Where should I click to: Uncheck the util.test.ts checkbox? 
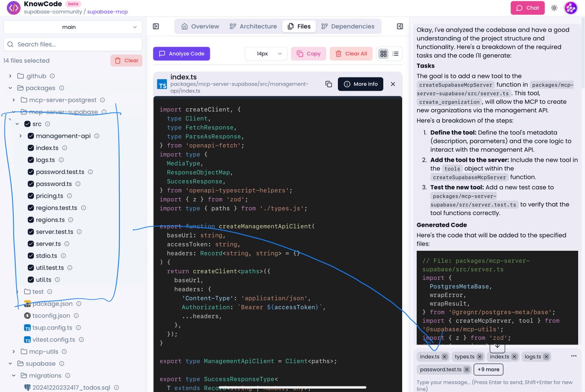click(31, 268)
